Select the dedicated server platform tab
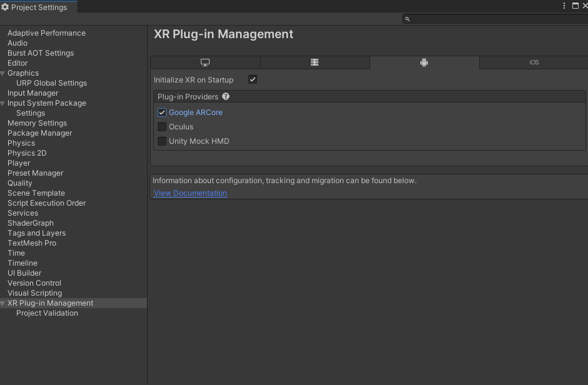 315,62
